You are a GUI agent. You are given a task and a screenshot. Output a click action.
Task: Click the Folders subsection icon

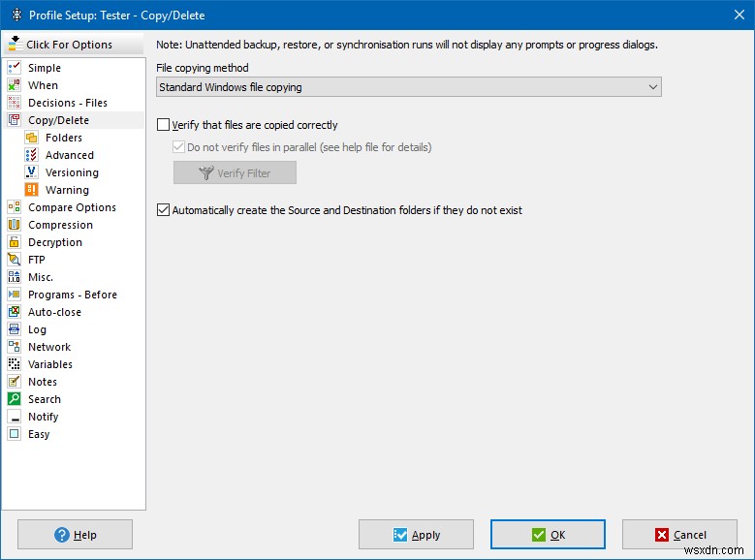pos(32,138)
